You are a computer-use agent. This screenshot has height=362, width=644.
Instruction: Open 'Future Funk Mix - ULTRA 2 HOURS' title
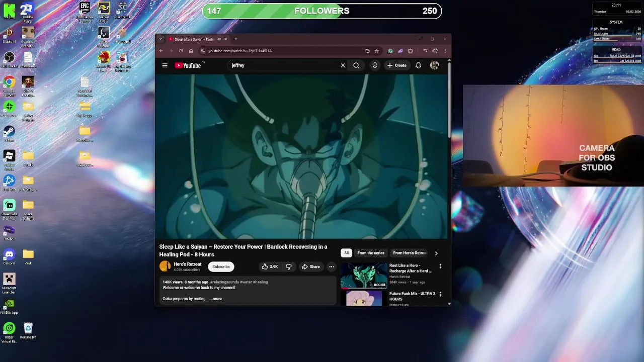point(412,296)
